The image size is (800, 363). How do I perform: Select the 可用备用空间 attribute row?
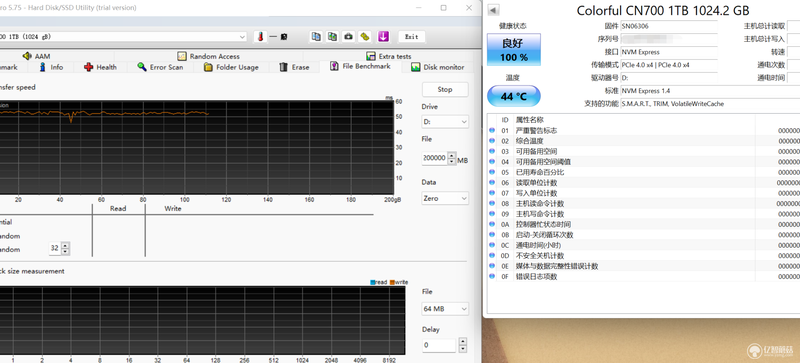click(644, 151)
